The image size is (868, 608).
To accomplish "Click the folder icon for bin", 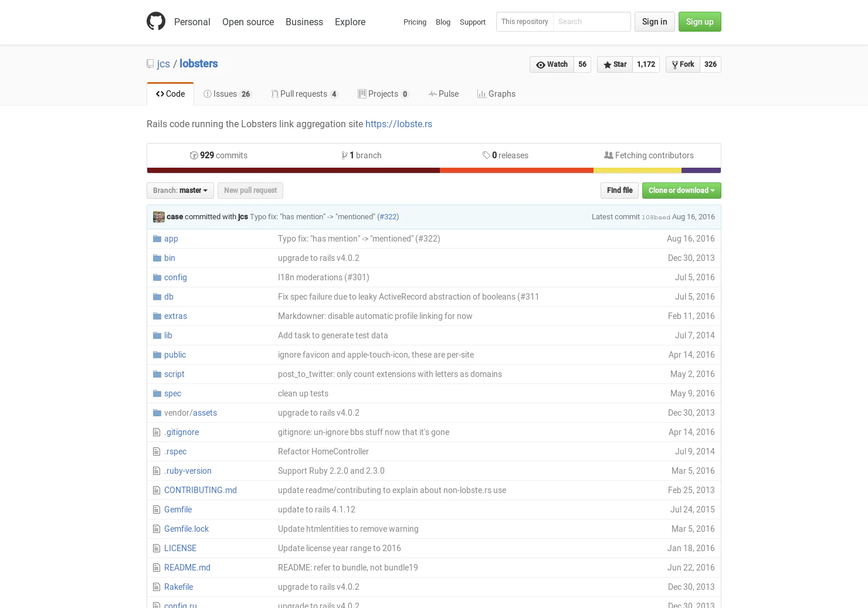I will [157, 258].
